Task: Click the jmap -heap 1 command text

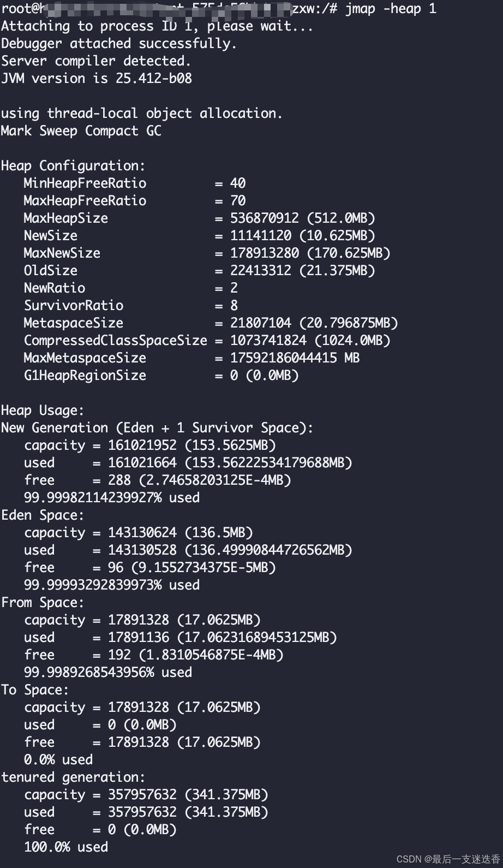Action: pos(391,9)
